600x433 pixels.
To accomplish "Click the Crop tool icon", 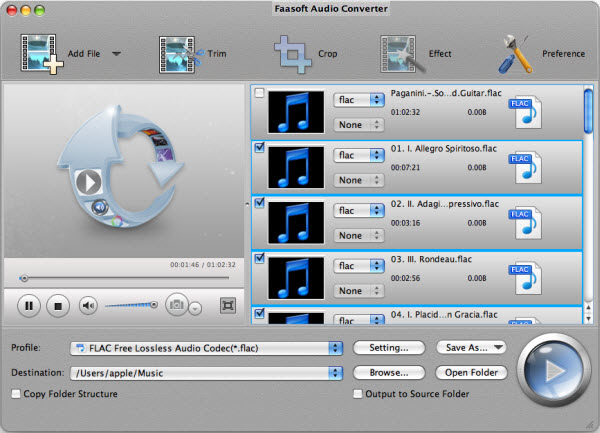I will tap(292, 54).
